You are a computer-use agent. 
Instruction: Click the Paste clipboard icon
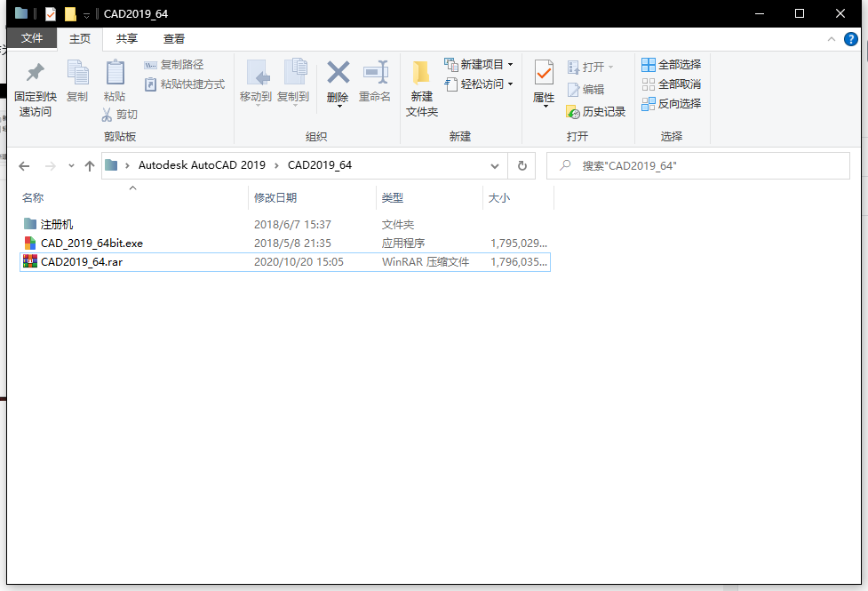tap(115, 74)
